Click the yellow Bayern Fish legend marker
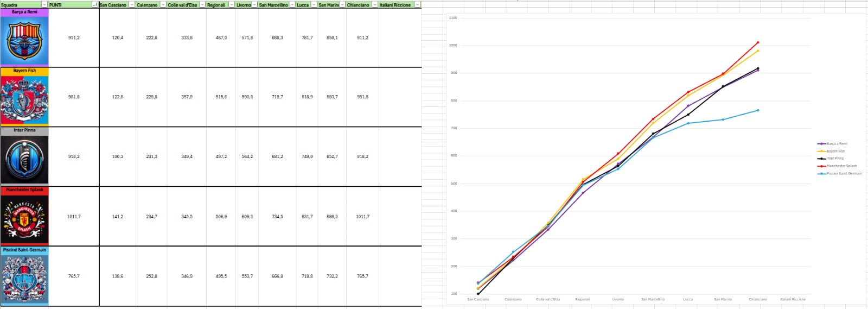 tap(821, 152)
